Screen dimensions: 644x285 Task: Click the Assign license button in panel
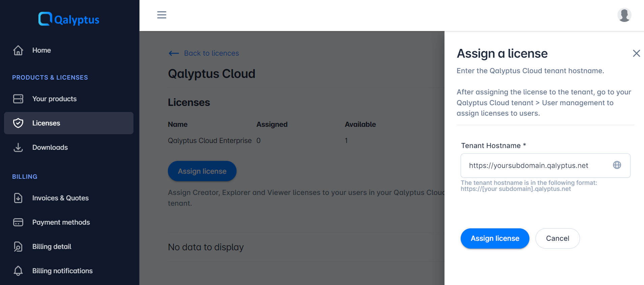click(495, 238)
